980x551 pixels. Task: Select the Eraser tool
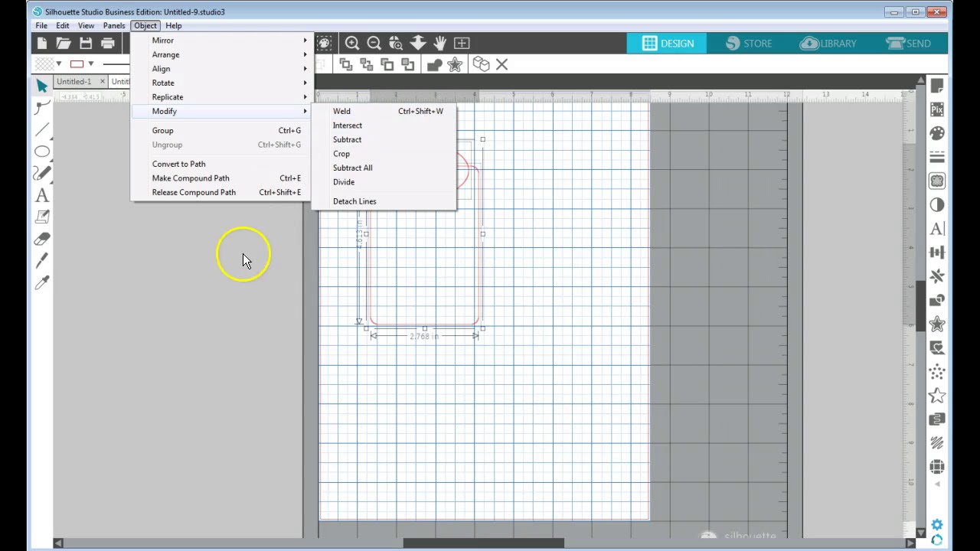tap(42, 240)
